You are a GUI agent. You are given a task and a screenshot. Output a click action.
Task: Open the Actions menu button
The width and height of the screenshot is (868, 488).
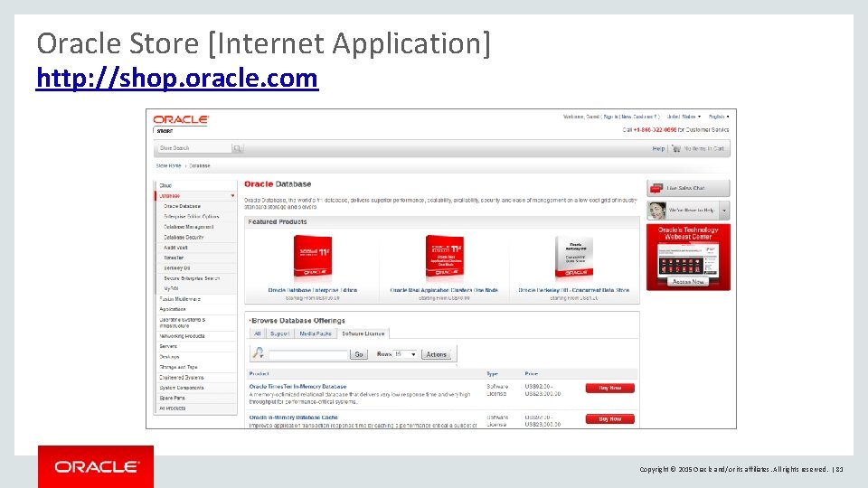(x=436, y=354)
